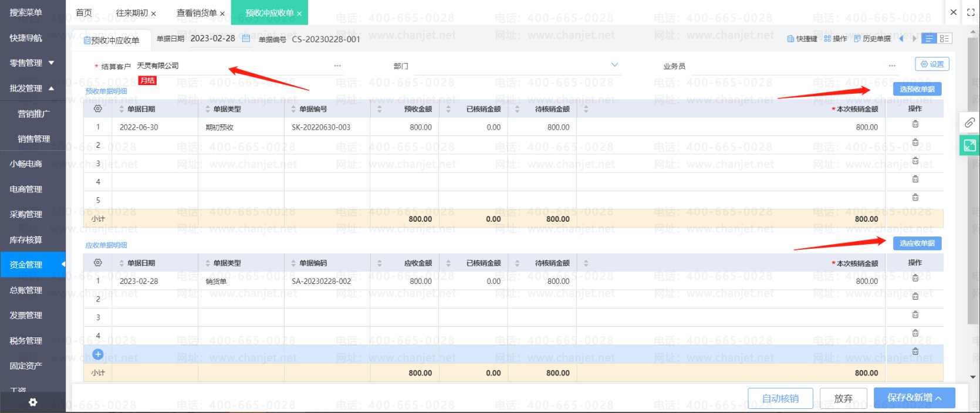The width and height of the screenshot is (980, 413).
Task: Click the 历史单据 history icon
Action: coord(857,39)
